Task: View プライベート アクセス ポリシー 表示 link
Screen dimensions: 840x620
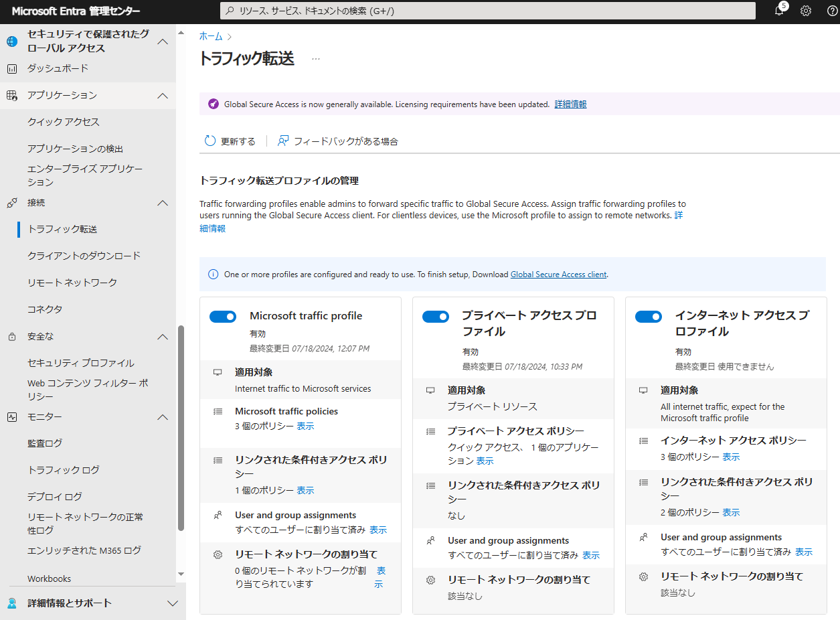Action: (x=485, y=461)
